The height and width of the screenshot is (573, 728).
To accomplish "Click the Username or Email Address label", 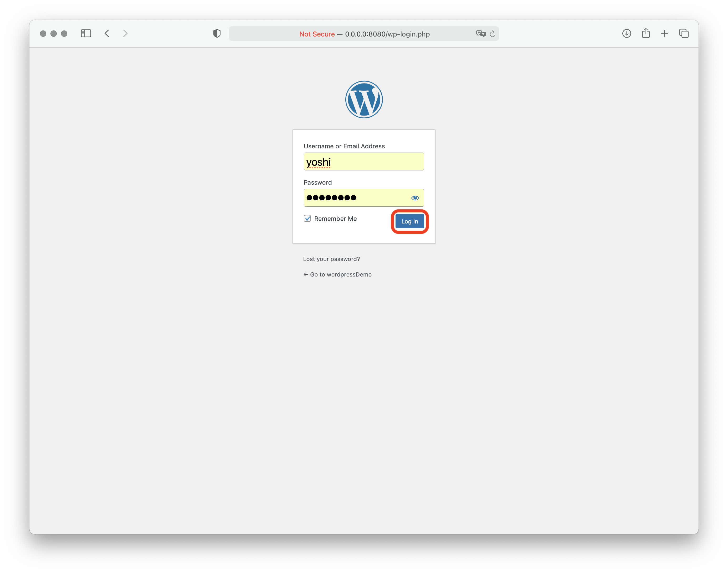I will click(344, 146).
